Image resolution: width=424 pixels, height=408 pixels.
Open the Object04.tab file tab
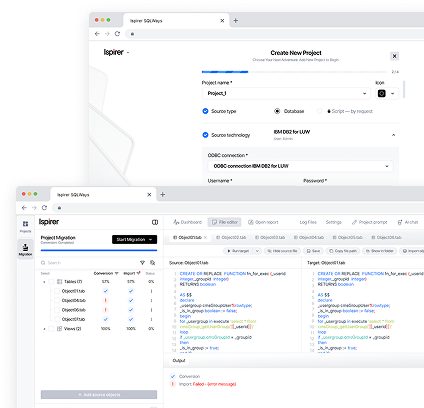[309, 237]
